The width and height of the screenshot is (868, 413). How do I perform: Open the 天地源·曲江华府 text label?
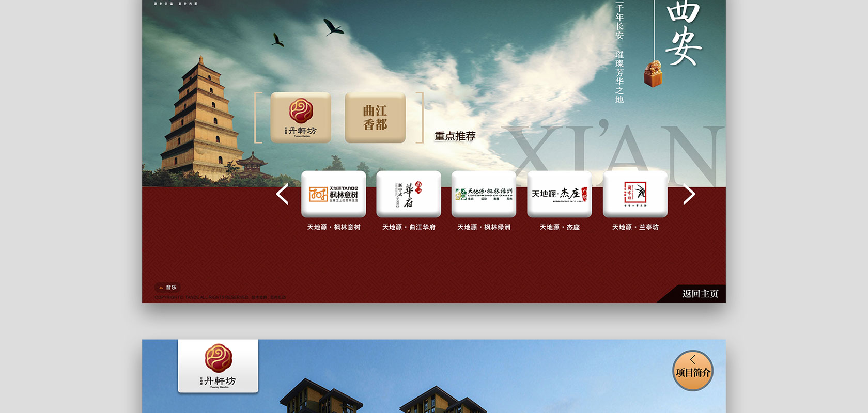(409, 227)
